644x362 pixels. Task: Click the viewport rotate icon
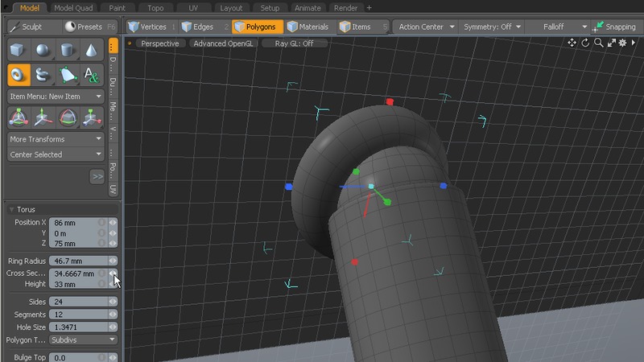pyautogui.click(x=586, y=43)
